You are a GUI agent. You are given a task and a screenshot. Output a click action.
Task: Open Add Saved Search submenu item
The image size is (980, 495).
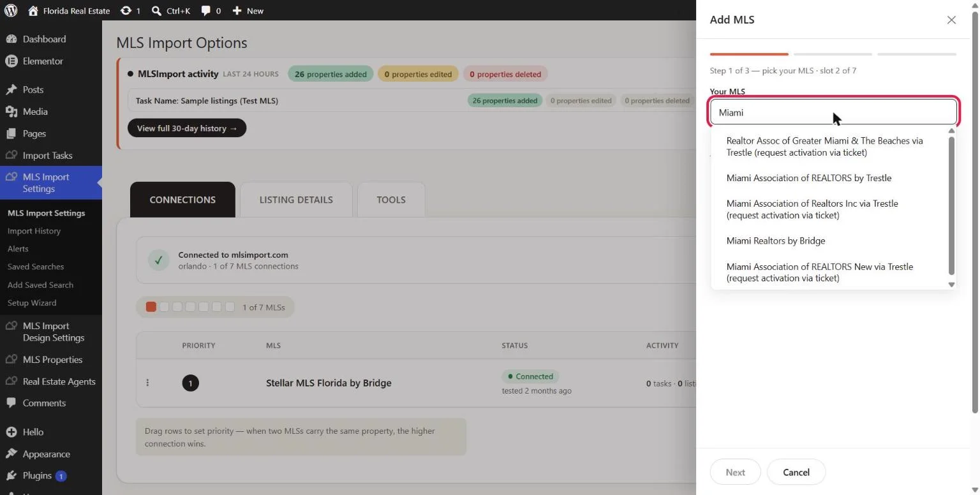click(40, 285)
